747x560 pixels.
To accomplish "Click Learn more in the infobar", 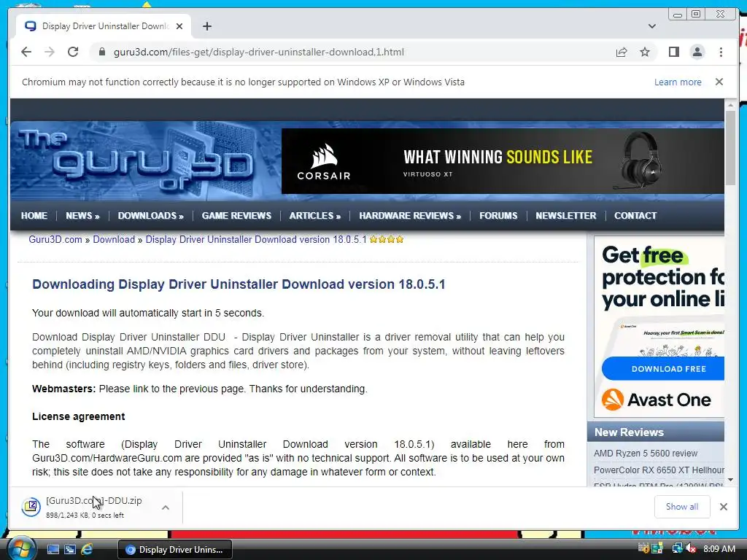I will point(678,82).
